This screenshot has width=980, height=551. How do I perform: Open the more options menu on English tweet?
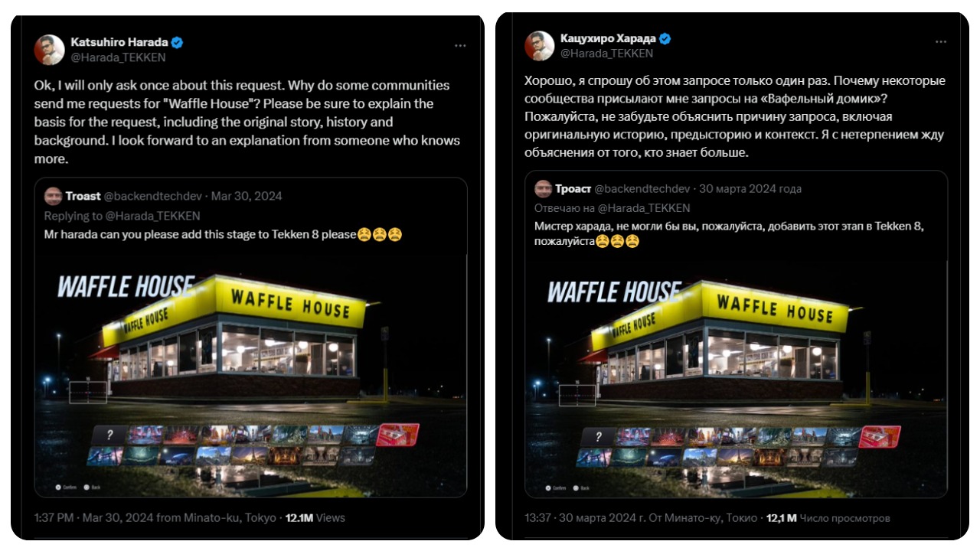[x=460, y=46]
